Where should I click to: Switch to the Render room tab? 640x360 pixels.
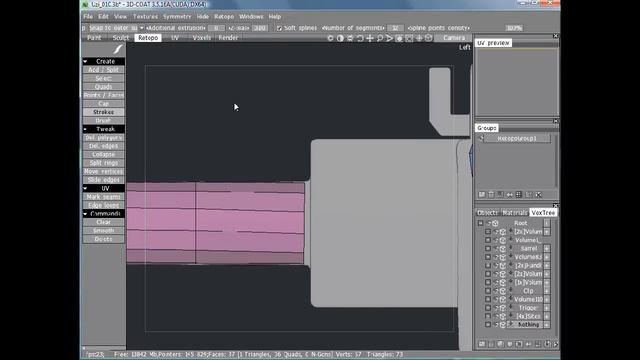pos(228,38)
